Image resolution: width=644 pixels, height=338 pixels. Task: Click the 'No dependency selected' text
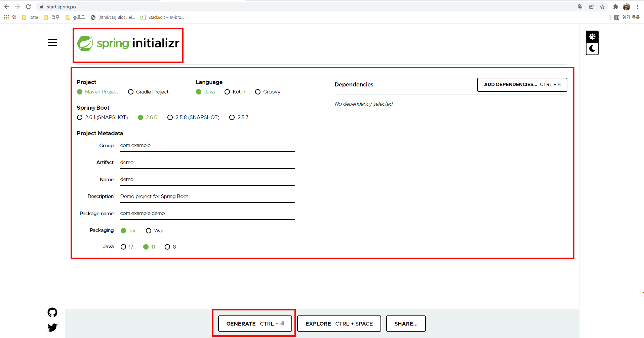[x=364, y=104]
